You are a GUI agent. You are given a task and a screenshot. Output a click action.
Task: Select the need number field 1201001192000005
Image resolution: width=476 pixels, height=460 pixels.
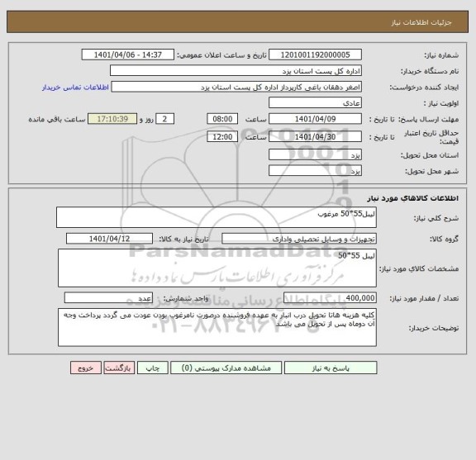click(315, 55)
